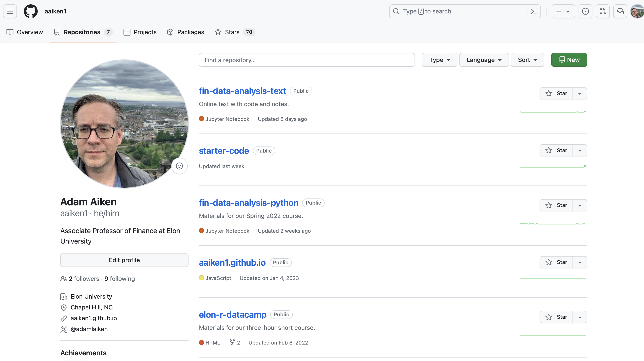Open the global navigation hamburger menu
Viewport: 644px width, 361px height.
pos(10,11)
